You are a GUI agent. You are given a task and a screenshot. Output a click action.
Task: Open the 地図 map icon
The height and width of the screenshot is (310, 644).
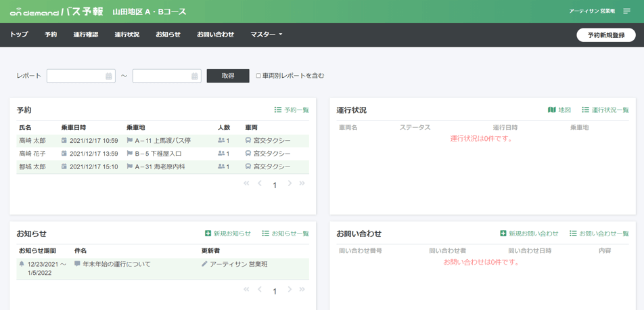(551, 110)
